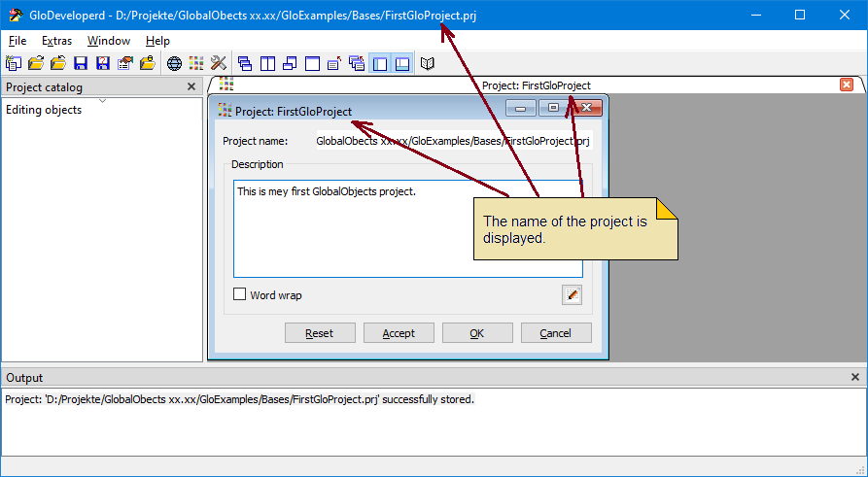Open the File menu
This screenshot has height=477, width=868.
[x=17, y=41]
